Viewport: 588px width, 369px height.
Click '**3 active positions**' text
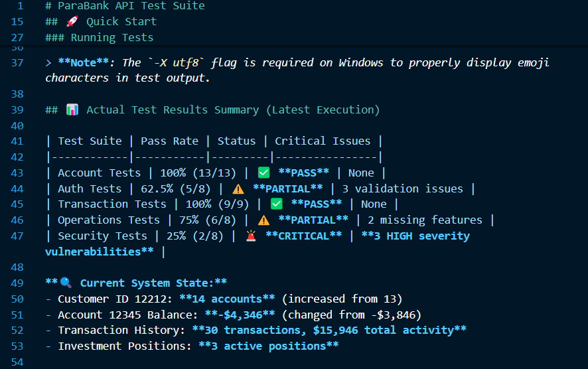(x=269, y=346)
